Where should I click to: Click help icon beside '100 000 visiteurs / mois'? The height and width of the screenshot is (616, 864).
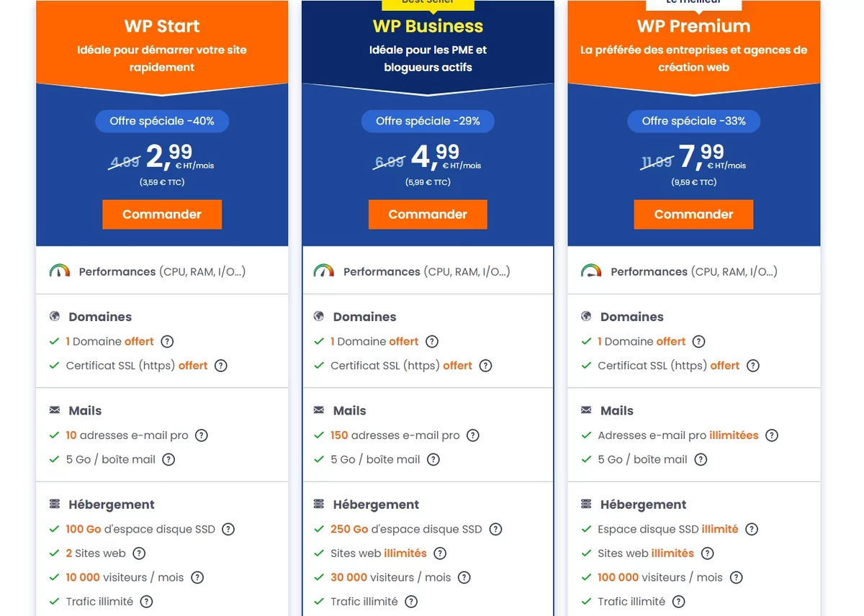(736, 578)
